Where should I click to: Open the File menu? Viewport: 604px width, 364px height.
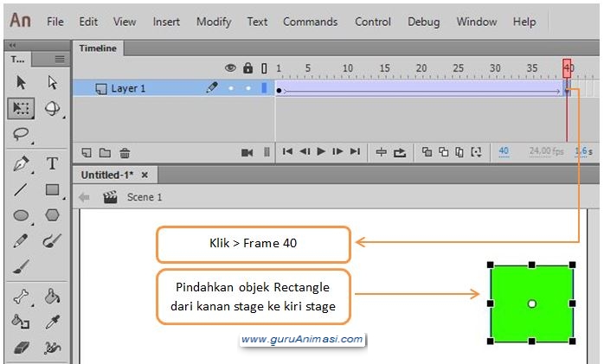[x=55, y=22]
